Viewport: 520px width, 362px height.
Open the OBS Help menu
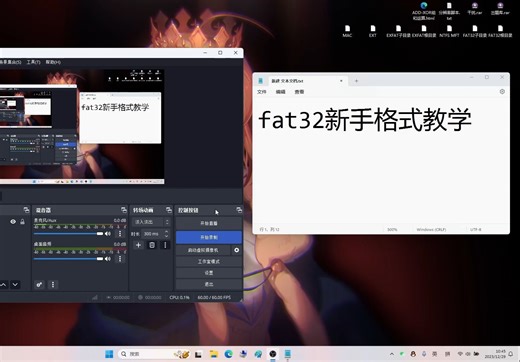53,62
